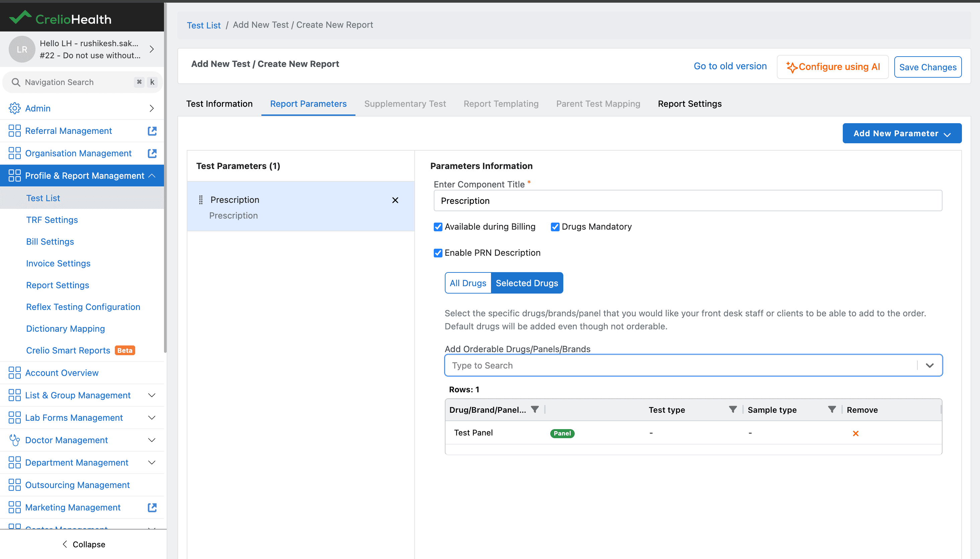
Task: Click the Account Overview grid icon
Action: click(x=15, y=373)
